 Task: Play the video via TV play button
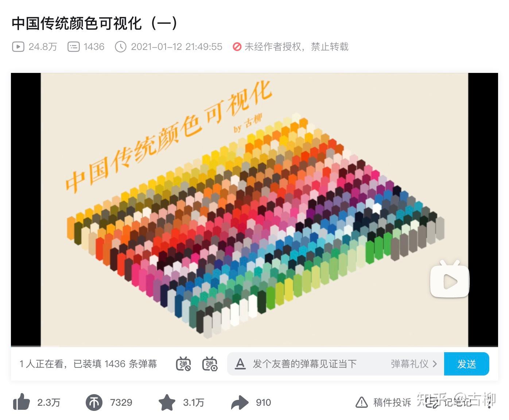(x=450, y=279)
